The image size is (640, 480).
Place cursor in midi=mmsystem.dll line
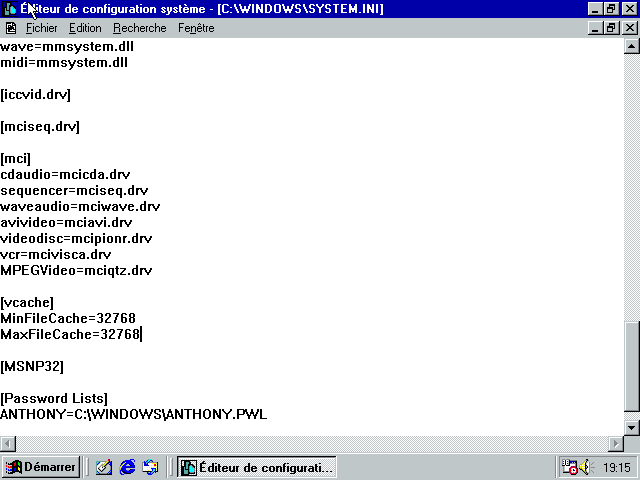(x=64, y=62)
